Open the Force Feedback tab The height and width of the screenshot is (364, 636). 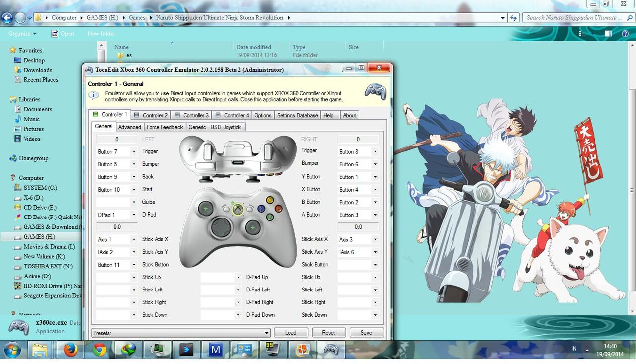[x=165, y=127]
